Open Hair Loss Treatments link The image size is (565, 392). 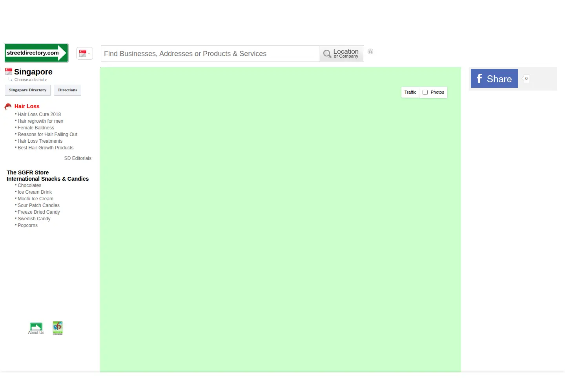40,141
